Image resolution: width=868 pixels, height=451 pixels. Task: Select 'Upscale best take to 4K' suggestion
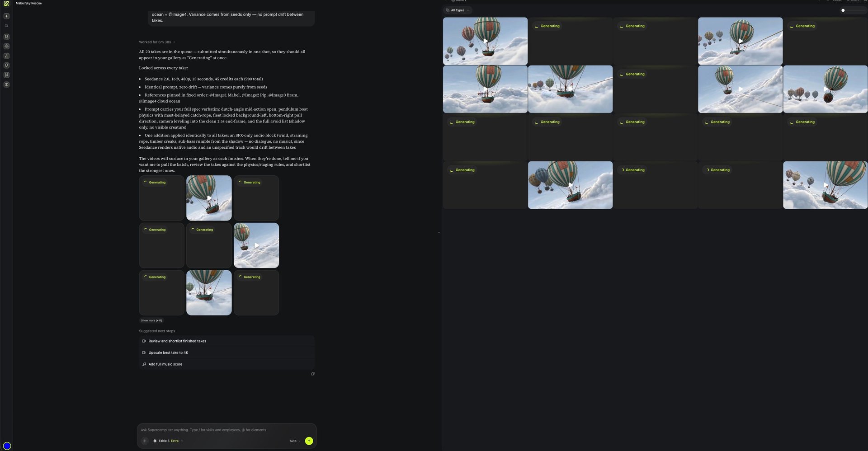(226, 353)
